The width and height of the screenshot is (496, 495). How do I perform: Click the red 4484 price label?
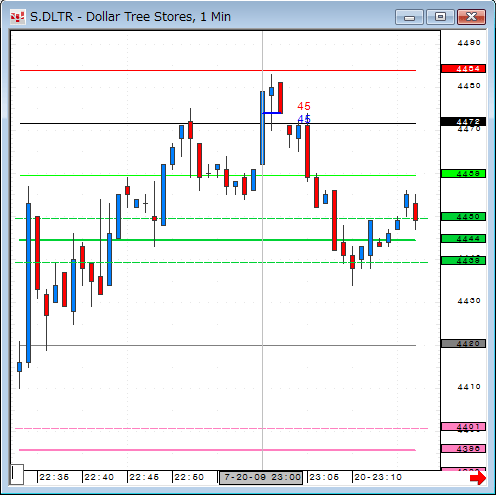[x=463, y=69]
